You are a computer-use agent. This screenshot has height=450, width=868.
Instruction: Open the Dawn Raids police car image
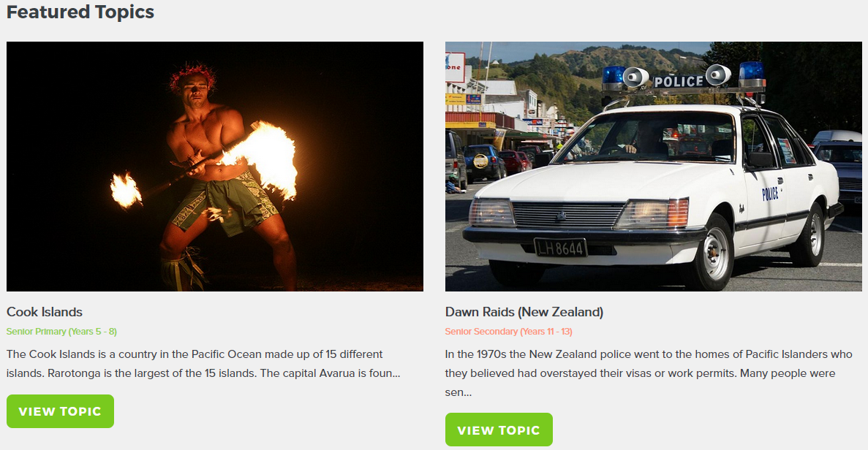pyautogui.click(x=653, y=167)
